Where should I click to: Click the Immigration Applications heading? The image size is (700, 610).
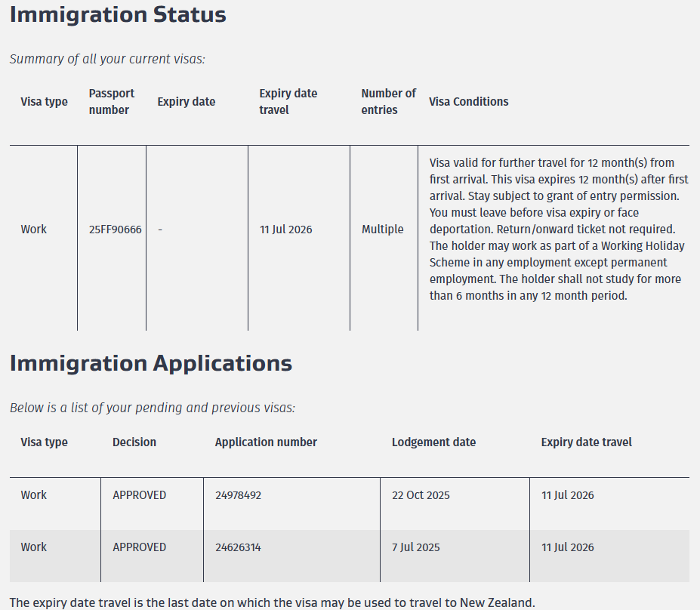(x=151, y=363)
